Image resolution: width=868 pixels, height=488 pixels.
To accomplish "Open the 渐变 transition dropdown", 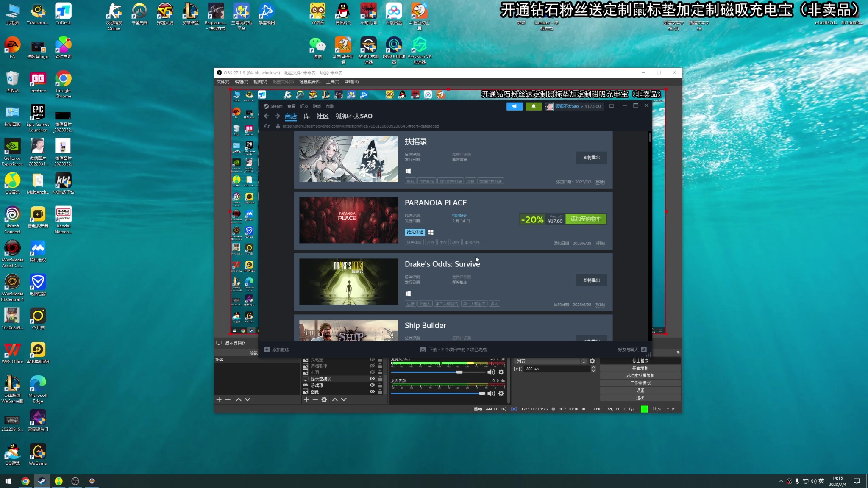I will point(551,361).
